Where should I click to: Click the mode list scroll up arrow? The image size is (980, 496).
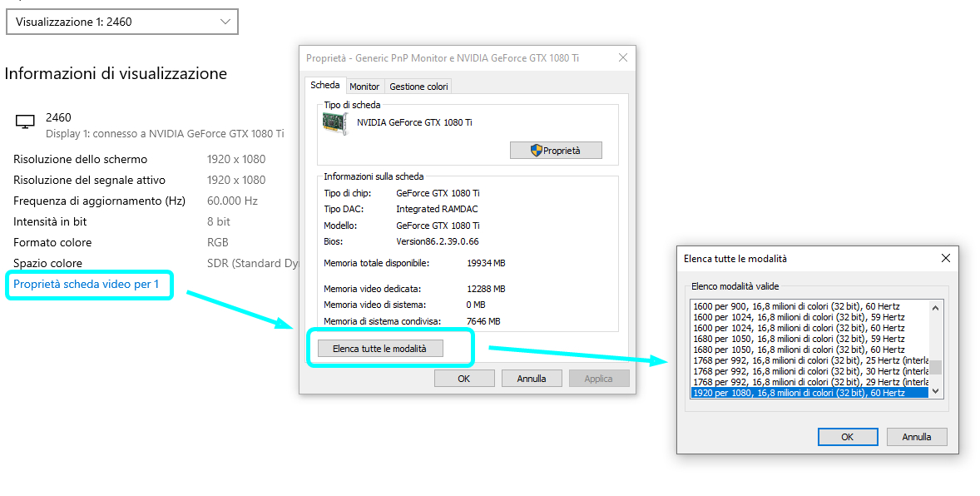pyautogui.click(x=936, y=307)
